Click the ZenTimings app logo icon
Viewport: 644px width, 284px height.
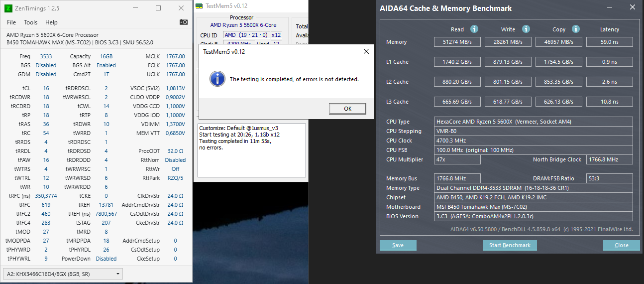pos(8,8)
